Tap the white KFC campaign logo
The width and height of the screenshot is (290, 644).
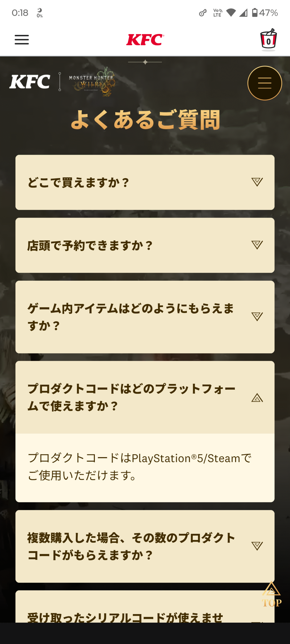tap(30, 82)
